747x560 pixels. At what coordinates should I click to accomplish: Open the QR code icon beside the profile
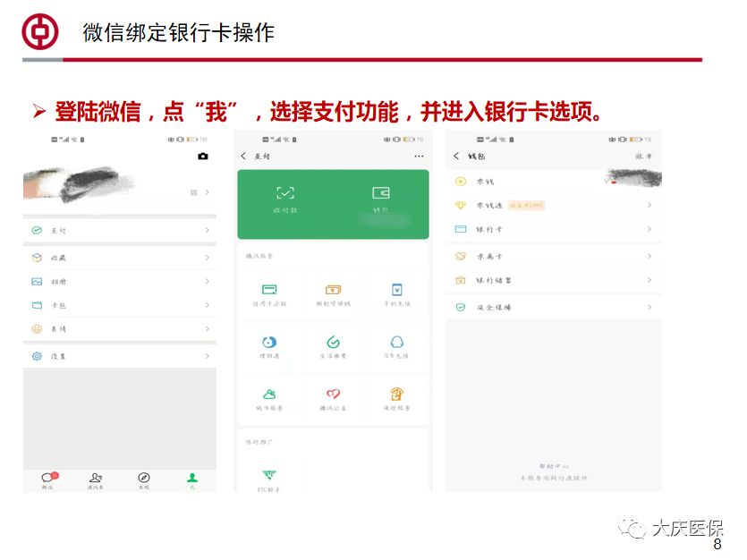pyautogui.click(x=194, y=192)
